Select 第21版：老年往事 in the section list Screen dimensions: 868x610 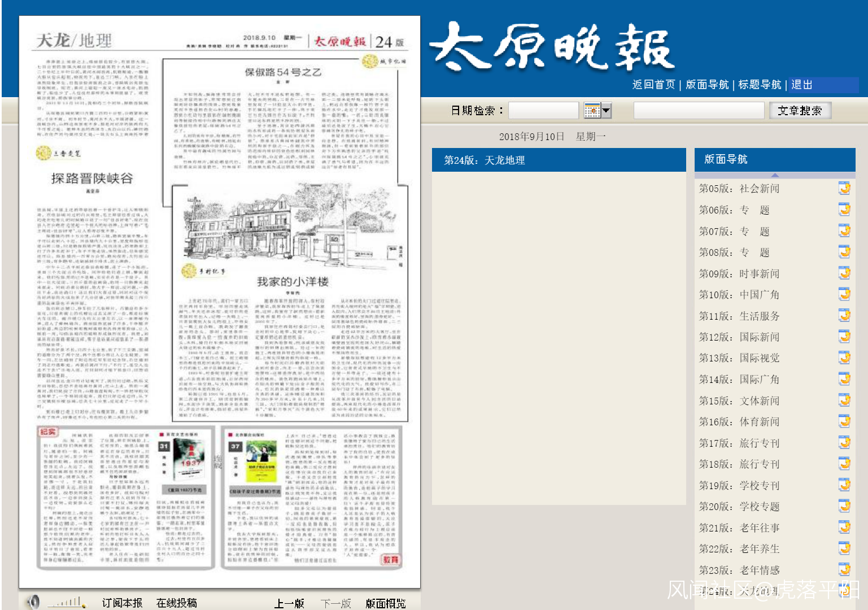click(739, 528)
